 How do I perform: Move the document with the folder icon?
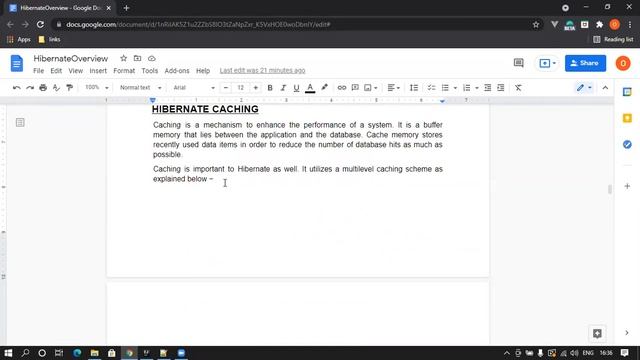(138, 58)
